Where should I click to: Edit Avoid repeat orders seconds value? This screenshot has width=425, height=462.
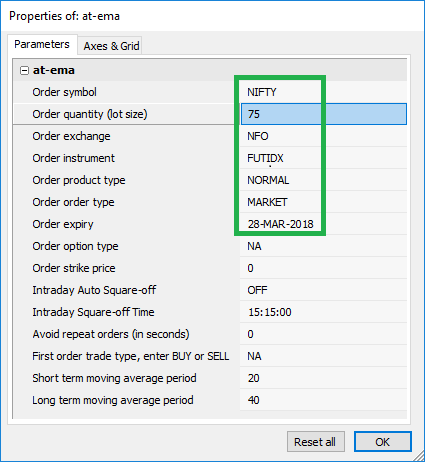point(323,334)
